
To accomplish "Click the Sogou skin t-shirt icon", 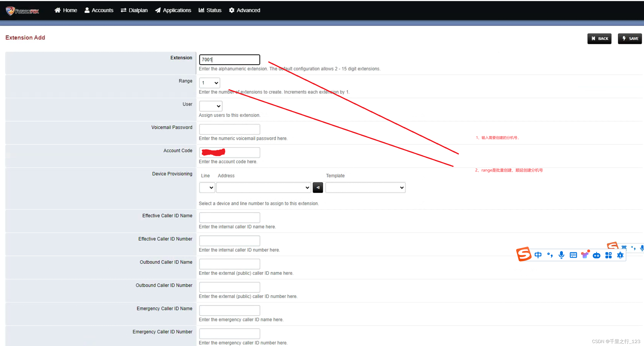I will (x=585, y=255).
